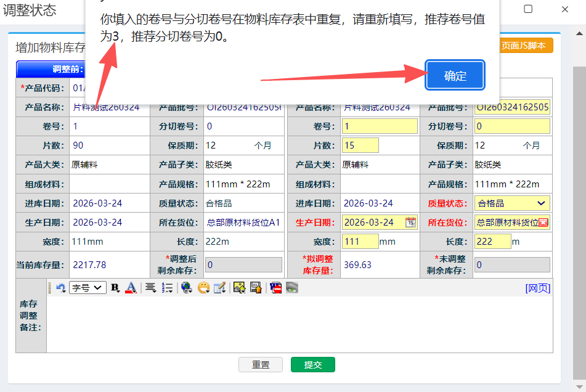Click 确定 to dismiss the alert

point(455,76)
